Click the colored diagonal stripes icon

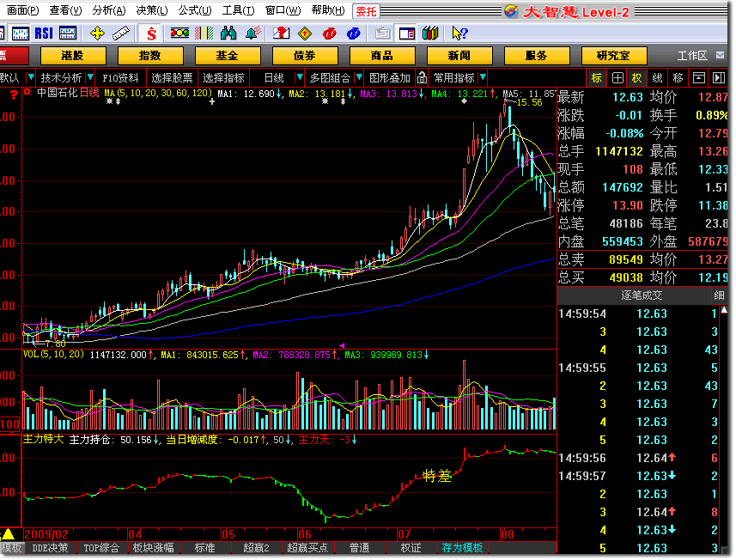pos(204,33)
